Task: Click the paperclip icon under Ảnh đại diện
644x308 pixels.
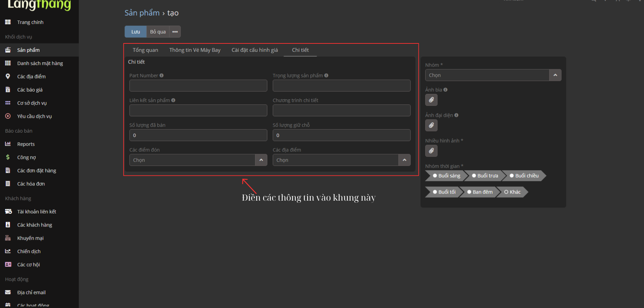Action: [431, 126]
